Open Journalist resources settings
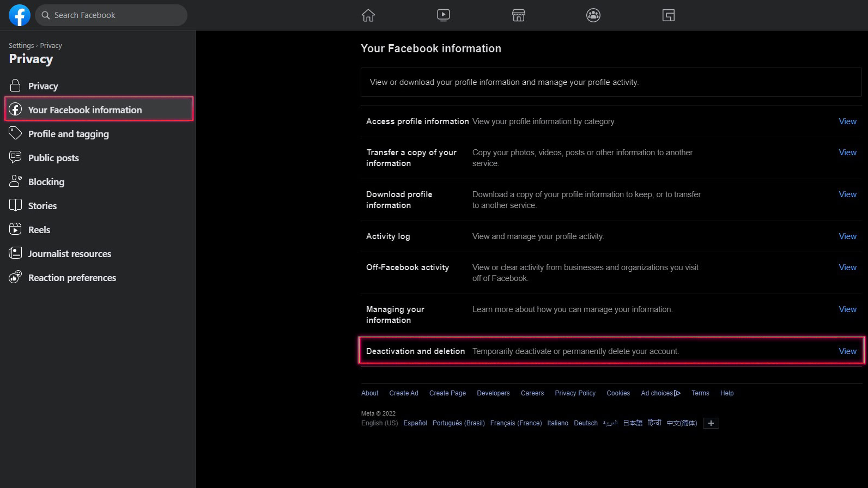 coord(99,253)
